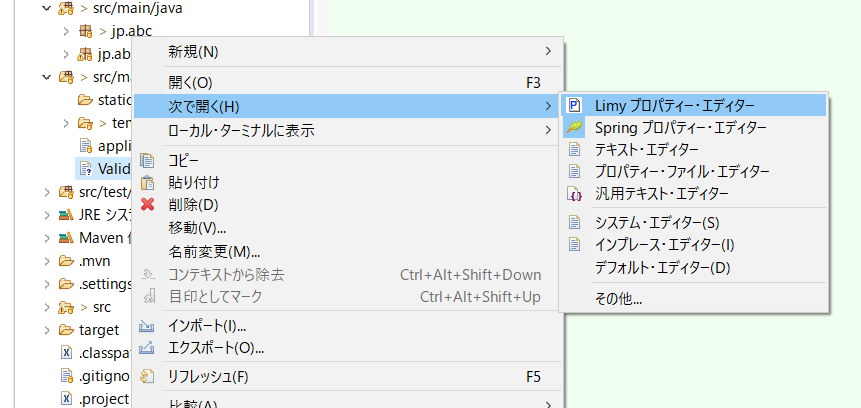861x408 pixels.
Task: Click the paste clipboard icon
Action: [148, 182]
